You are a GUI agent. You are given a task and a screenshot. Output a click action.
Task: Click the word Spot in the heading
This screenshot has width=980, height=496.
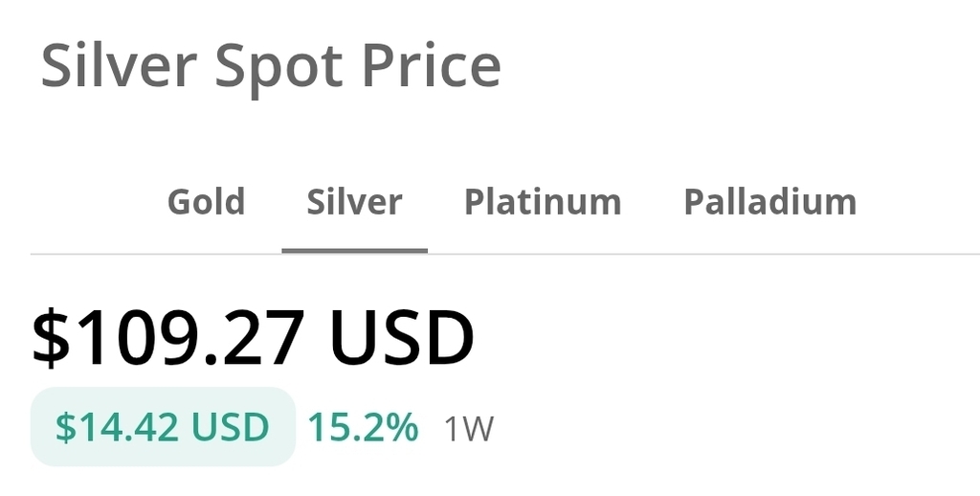tap(278, 66)
